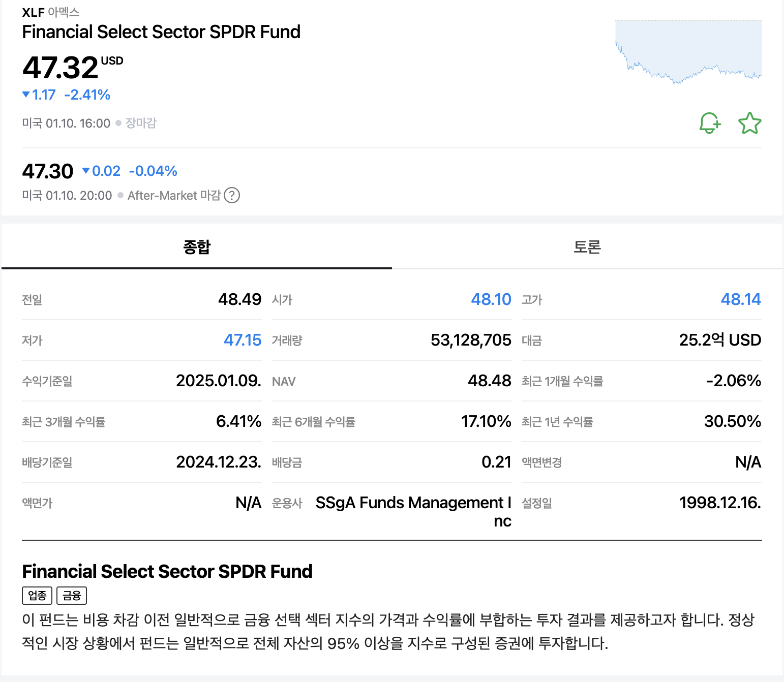This screenshot has width=784, height=682.
Task: Click the 설정일 label
Action: 537,503
